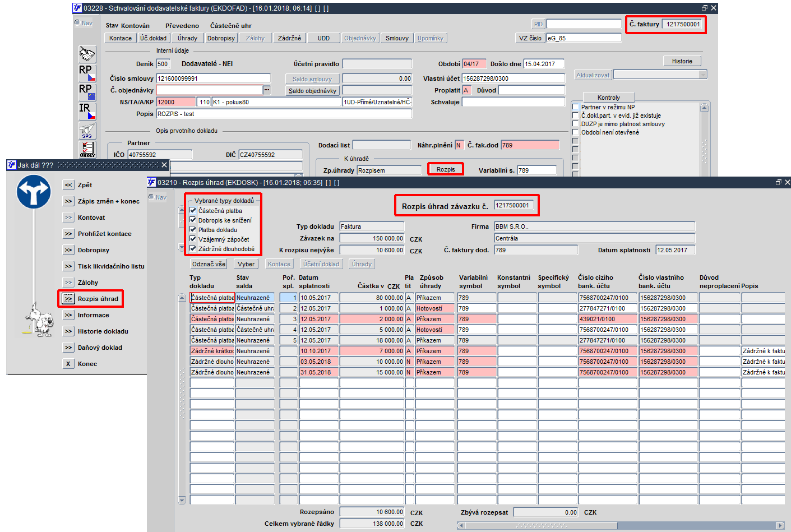
Task: Toggle Vzájemný zápočet checkbox
Action: point(193,239)
